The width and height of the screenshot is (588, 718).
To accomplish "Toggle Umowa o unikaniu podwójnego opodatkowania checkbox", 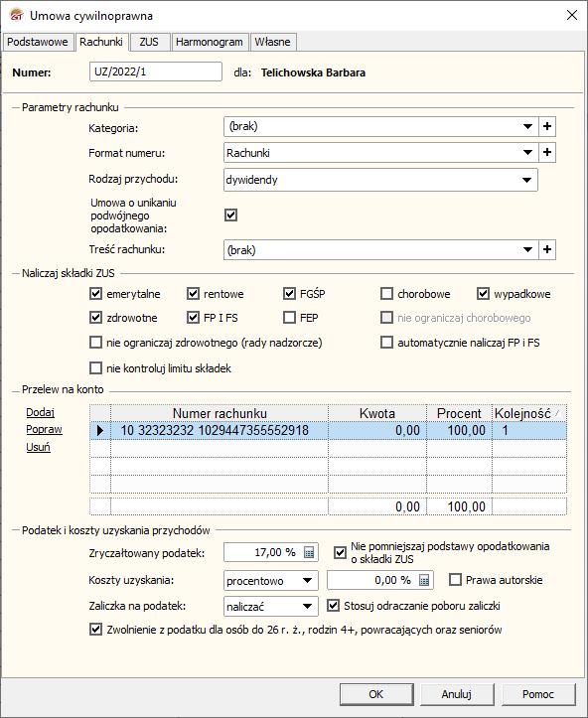I will [230, 215].
